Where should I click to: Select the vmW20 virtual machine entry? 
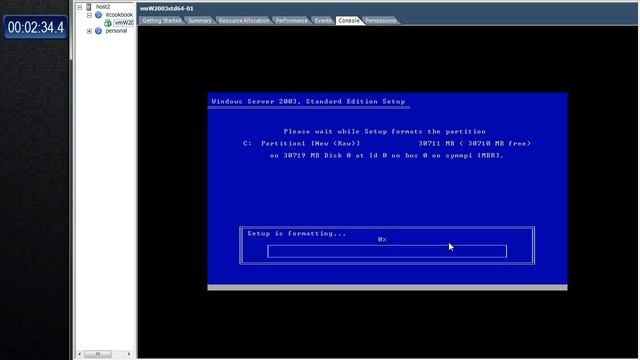[124, 23]
